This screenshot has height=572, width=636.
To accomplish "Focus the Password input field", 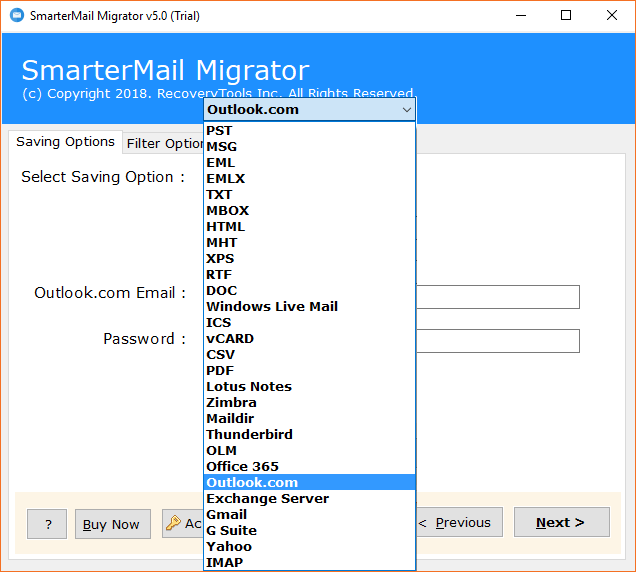I will [498, 341].
